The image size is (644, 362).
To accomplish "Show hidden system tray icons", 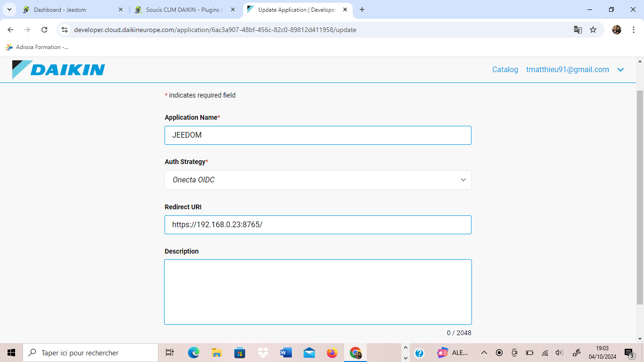I will coord(484,353).
